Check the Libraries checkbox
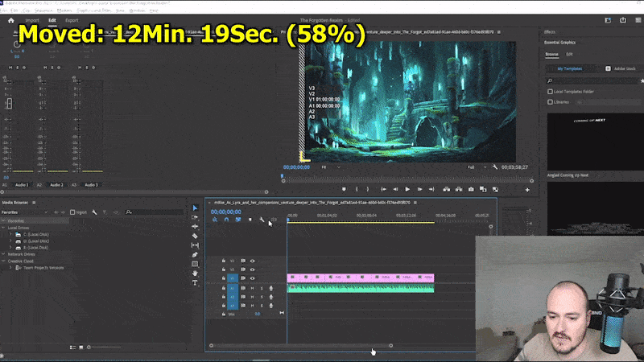 [550, 102]
